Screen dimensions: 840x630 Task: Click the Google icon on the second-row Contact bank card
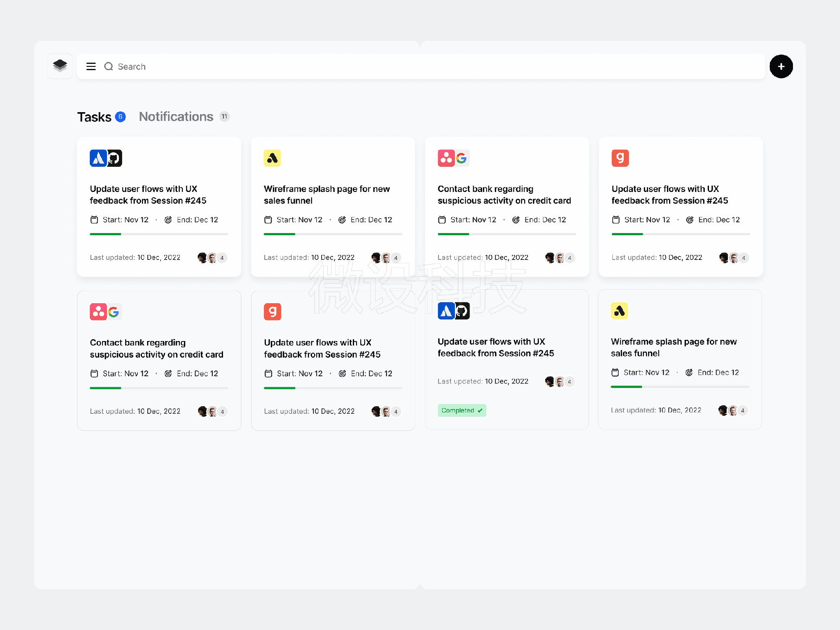114,312
